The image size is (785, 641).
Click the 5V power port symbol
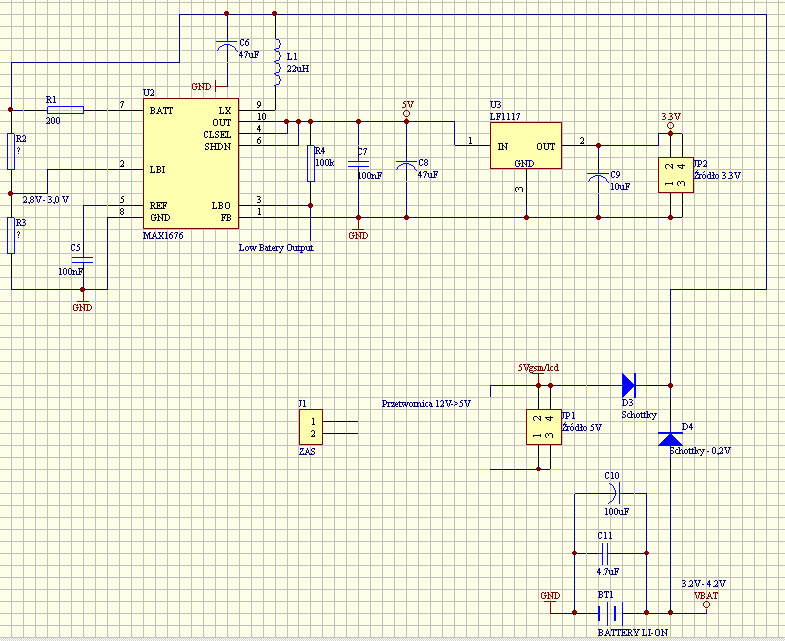407,109
